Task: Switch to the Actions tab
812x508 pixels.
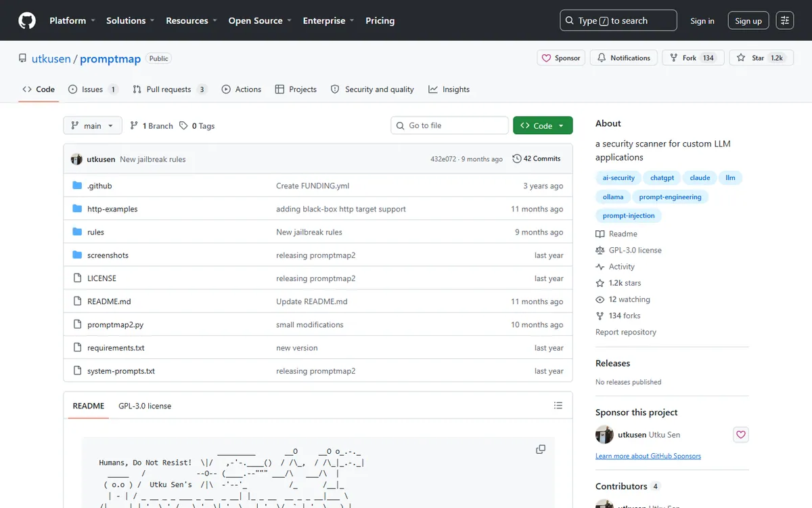Action: coord(242,89)
